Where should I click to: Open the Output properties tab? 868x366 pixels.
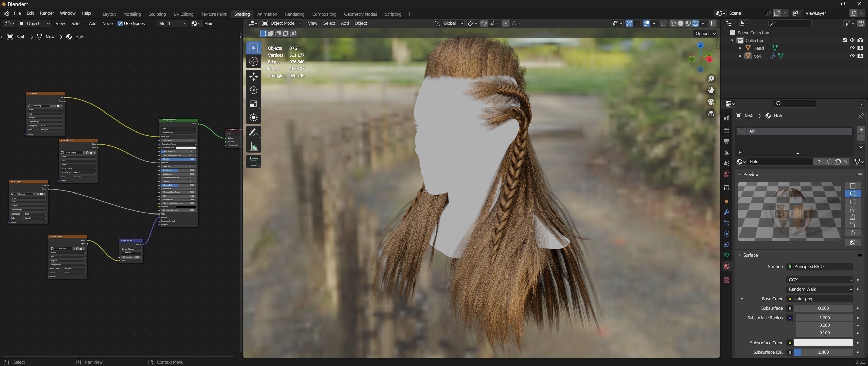coord(726,142)
